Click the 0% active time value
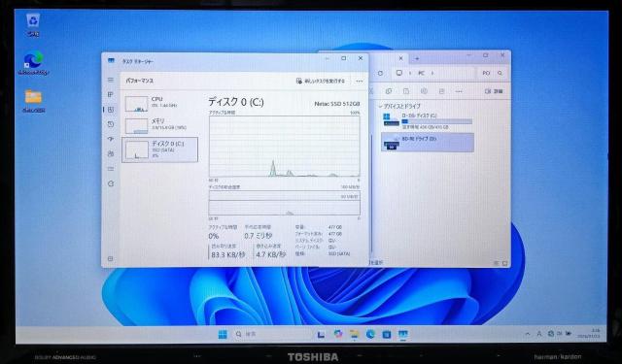The width and height of the screenshot is (622, 364). (214, 236)
